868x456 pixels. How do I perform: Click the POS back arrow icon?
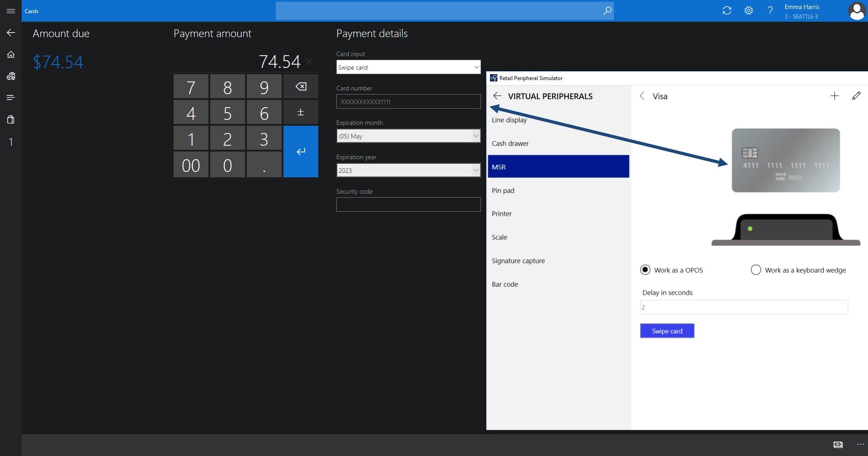tap(11, 33)
